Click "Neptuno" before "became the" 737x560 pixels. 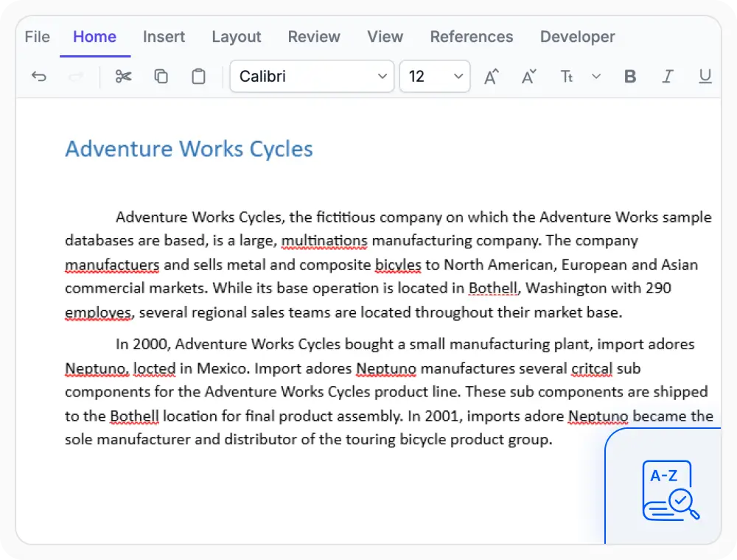pos(598,416)
